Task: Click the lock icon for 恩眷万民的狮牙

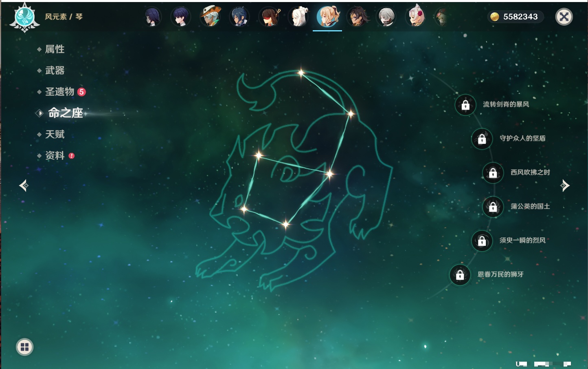Action: pyautogui.click(x=460, y=275)
